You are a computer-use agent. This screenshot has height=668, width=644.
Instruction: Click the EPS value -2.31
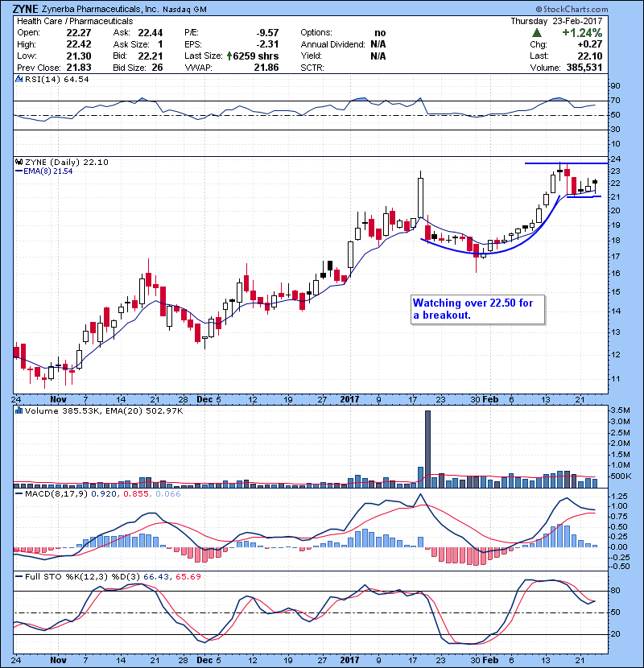coord(268,44)
